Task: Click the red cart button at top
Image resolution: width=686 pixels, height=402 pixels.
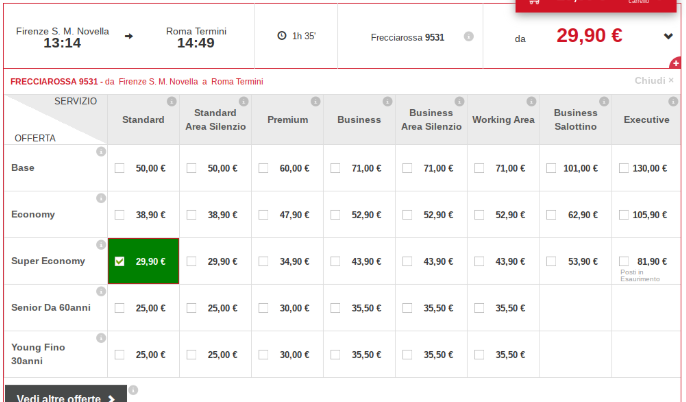Action: [596, 4]
